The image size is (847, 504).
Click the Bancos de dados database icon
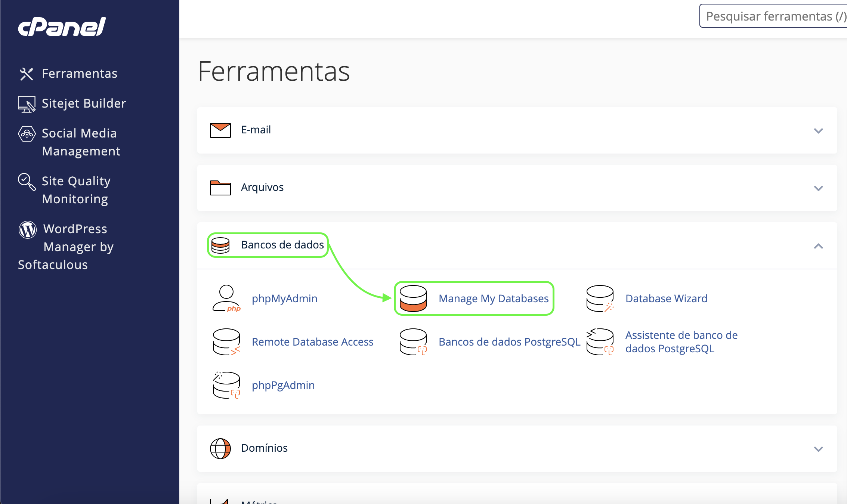pos(220,245)
